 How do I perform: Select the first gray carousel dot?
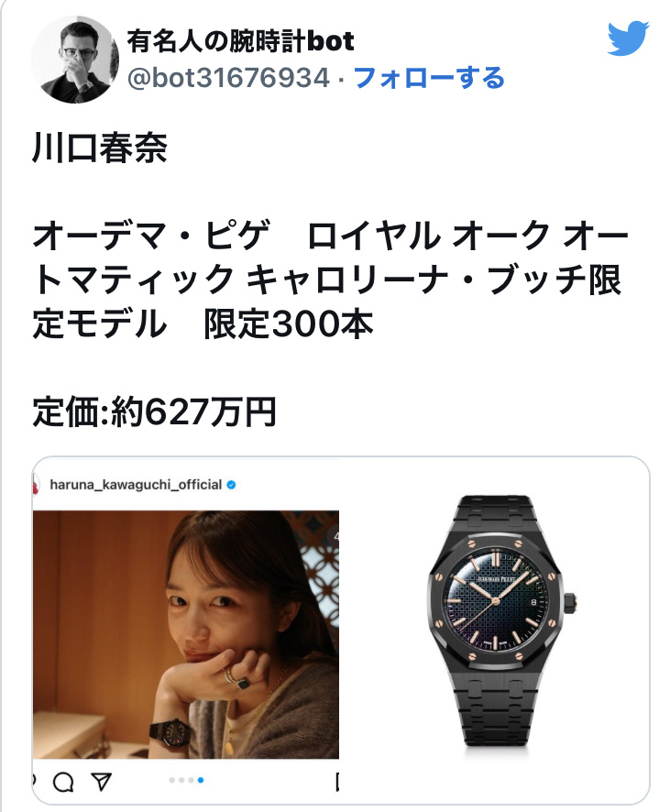point(172,780)
